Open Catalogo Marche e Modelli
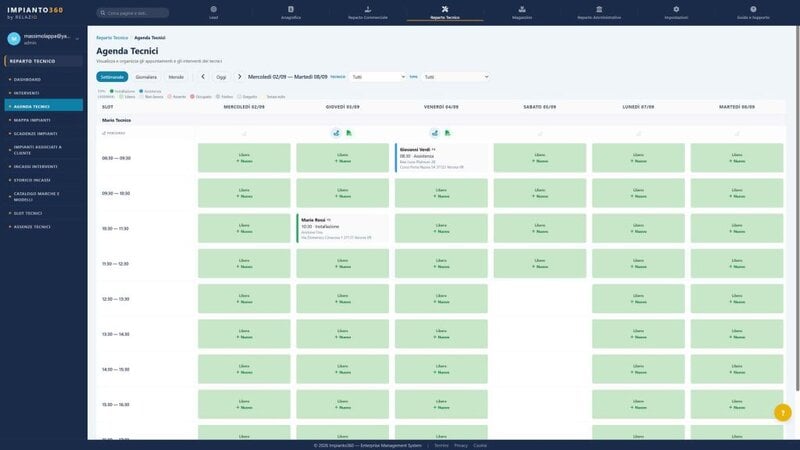Screen dimensions: 800x450 [43, 196]
